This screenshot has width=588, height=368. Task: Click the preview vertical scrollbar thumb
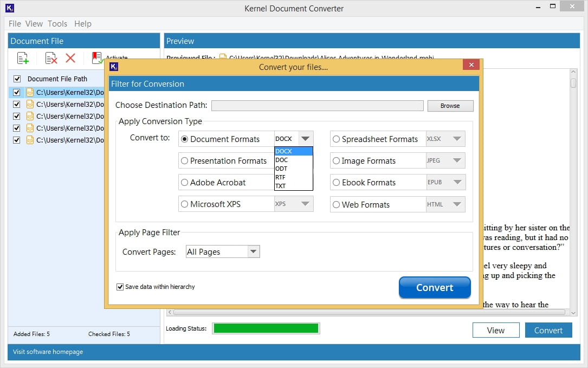coord(573,83)
